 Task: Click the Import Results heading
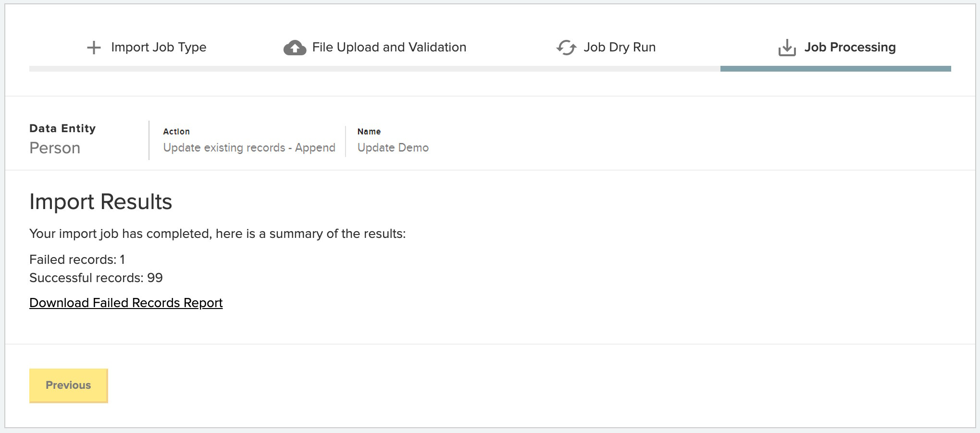pyautogui.click(x=100, y=202)
